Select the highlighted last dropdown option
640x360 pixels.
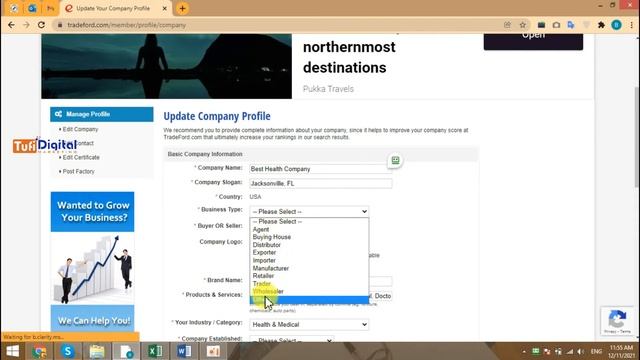tap(309, 300)
